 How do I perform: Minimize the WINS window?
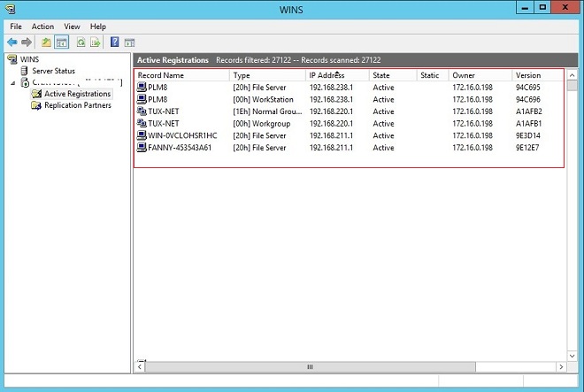[525, 7]
